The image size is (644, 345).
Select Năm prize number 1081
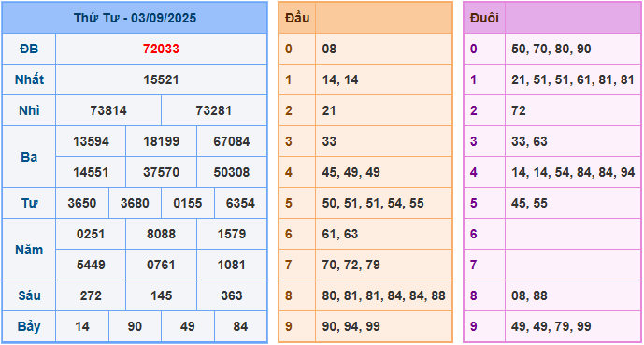coord(231,265)
